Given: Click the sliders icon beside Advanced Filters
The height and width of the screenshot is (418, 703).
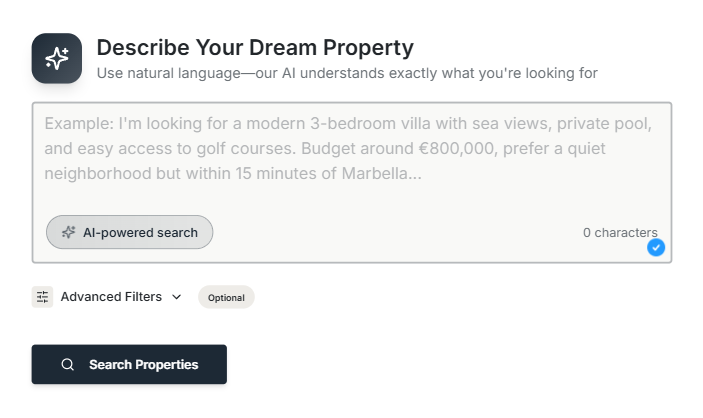Looking at the screenshot, I should (x=42, y=297).
